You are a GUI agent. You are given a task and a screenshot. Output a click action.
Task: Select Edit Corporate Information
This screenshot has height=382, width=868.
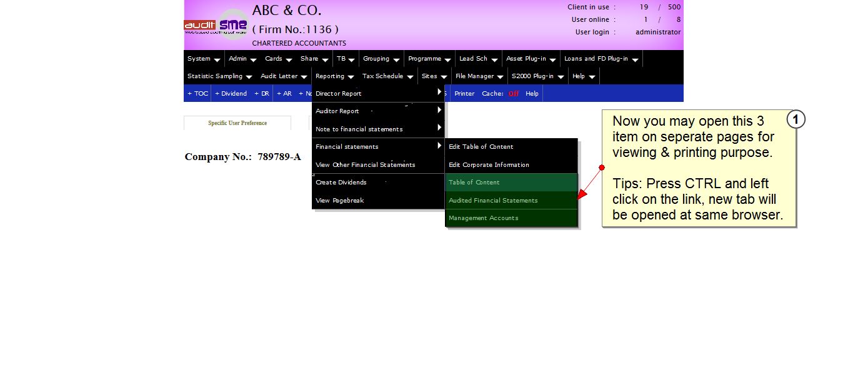point(489,165)
